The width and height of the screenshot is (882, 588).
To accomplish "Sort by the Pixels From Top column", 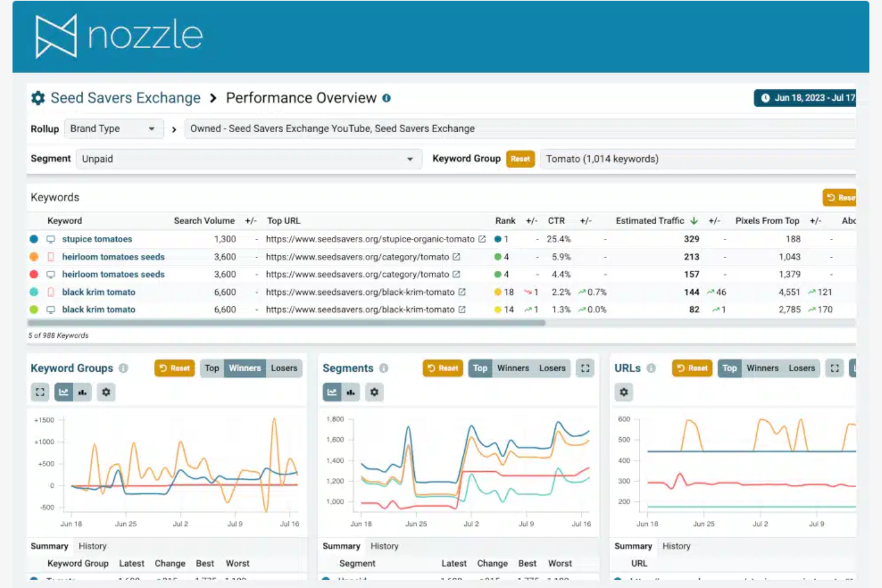I will pos(767,220).
